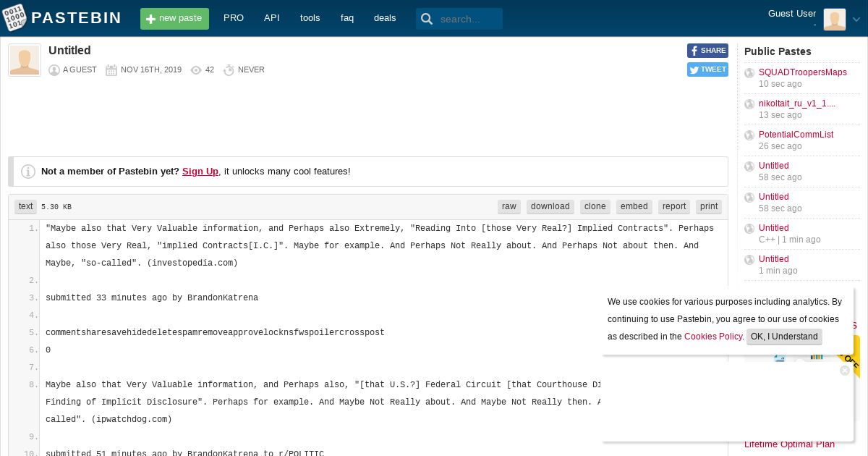Tweet this paste
Viewport: 868px width, 456px height.
coord(707,69)
